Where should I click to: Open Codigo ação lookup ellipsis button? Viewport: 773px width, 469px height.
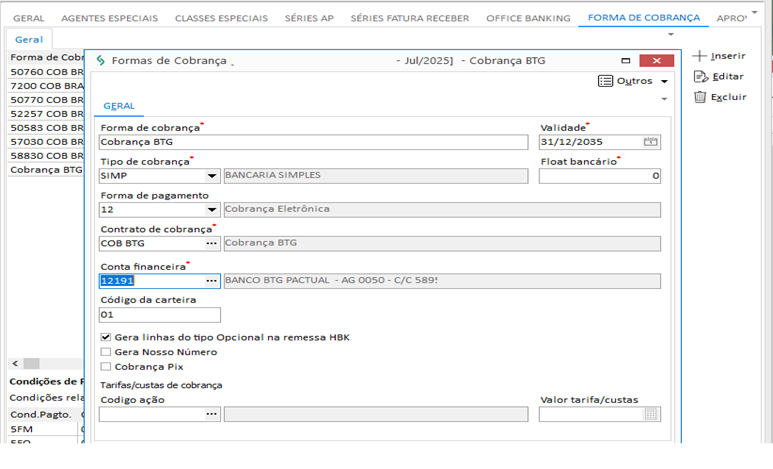[211, 414]
